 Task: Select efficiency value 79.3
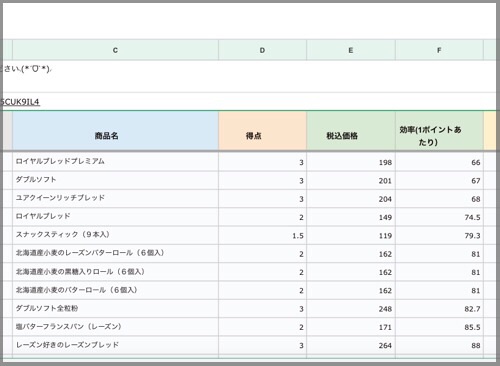pyautogui.click(x=439, y=235)
